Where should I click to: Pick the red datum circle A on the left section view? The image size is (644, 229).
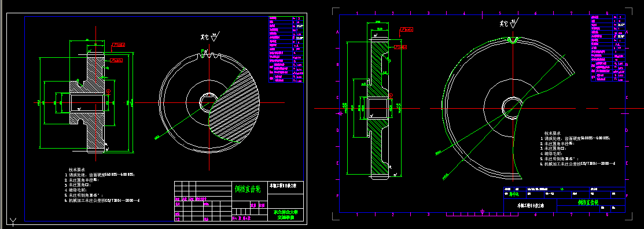[x=109, y=91]
